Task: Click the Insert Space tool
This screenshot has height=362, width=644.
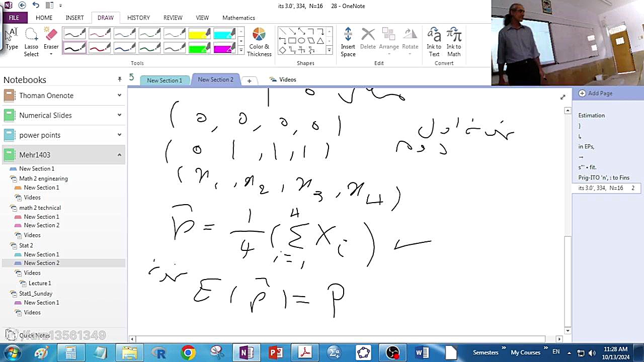Action: pos(348,42)
